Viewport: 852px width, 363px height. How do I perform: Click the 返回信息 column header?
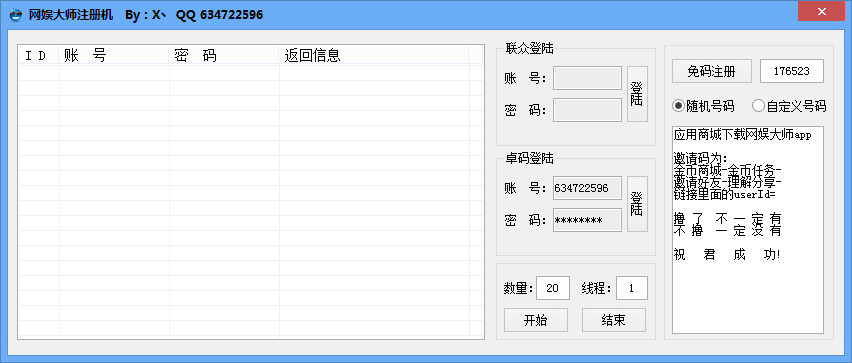374,55
